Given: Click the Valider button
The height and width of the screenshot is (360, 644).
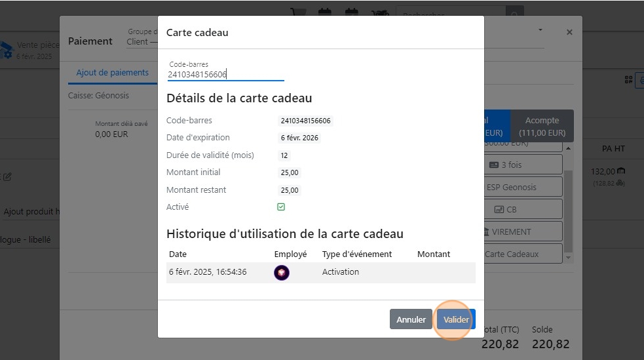Looking at the screenshot, I should pyautogui.click(x=456, y=319).
